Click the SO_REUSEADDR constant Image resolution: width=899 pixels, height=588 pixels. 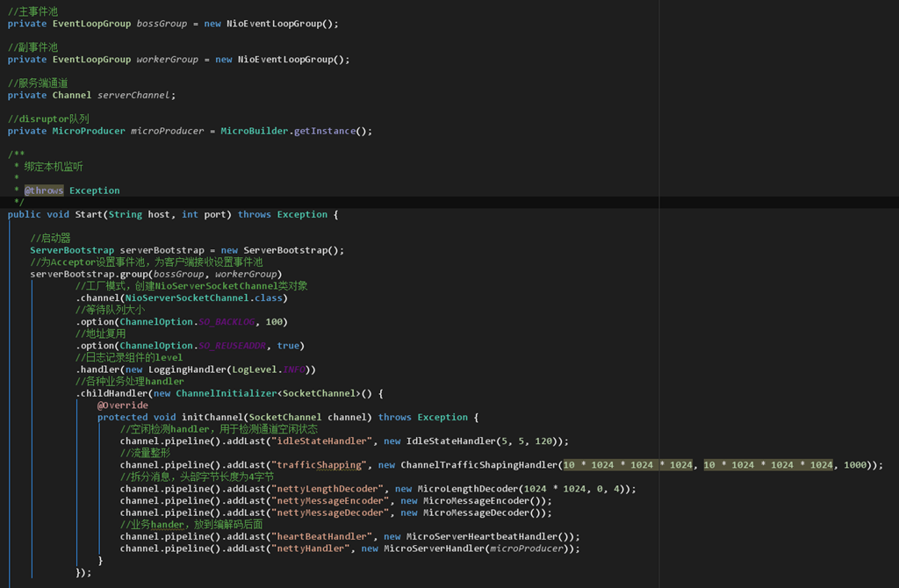232,346
